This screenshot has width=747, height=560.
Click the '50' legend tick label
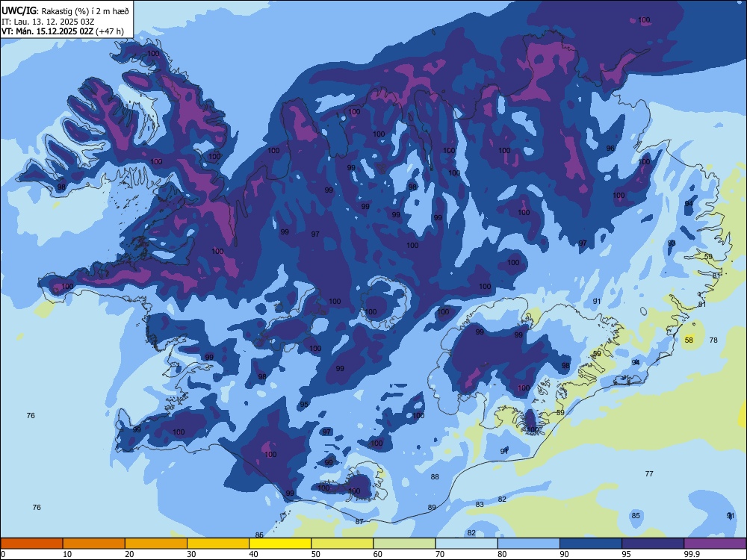click(x=315, y=554)
